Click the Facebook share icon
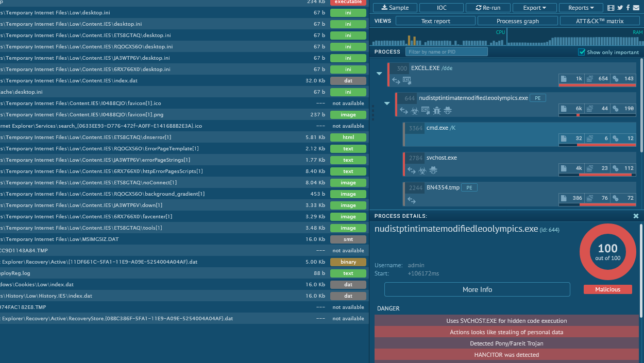This screenshot has width=644, height=363. pos(628,8)
